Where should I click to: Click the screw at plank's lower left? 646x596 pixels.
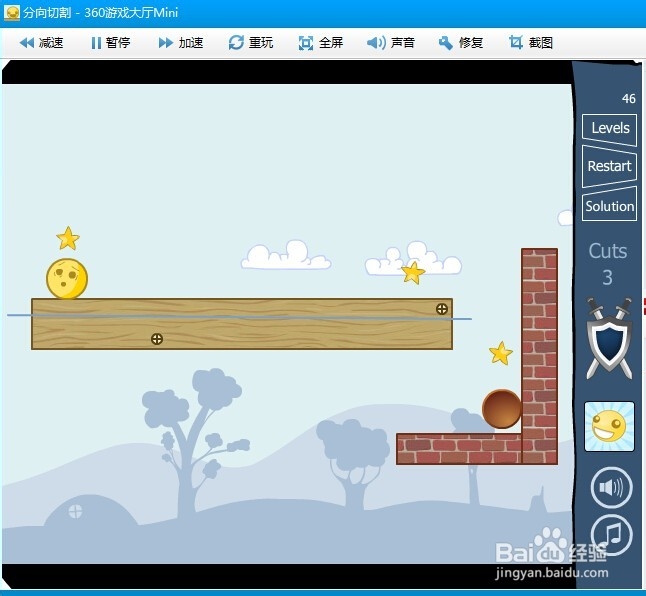[x=157, y=339]
